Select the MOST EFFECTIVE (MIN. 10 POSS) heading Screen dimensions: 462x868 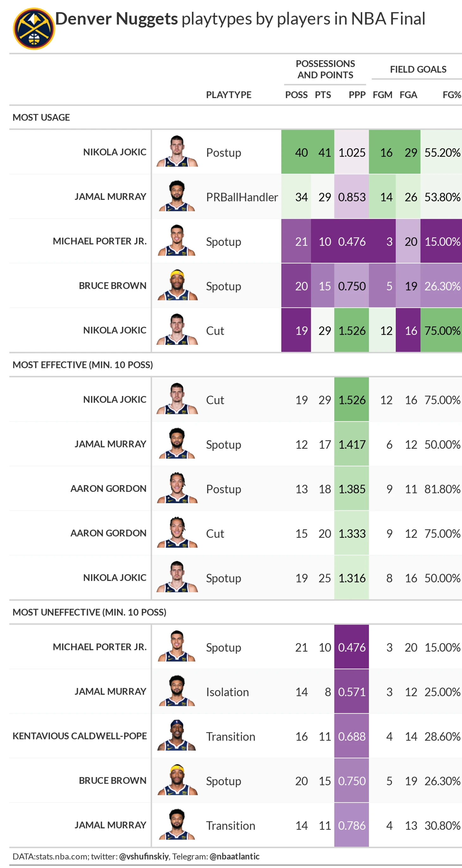point(83,364)
